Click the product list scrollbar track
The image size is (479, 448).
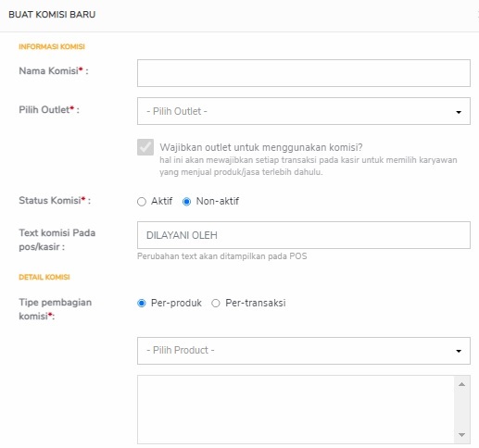[x=461, y=410]
